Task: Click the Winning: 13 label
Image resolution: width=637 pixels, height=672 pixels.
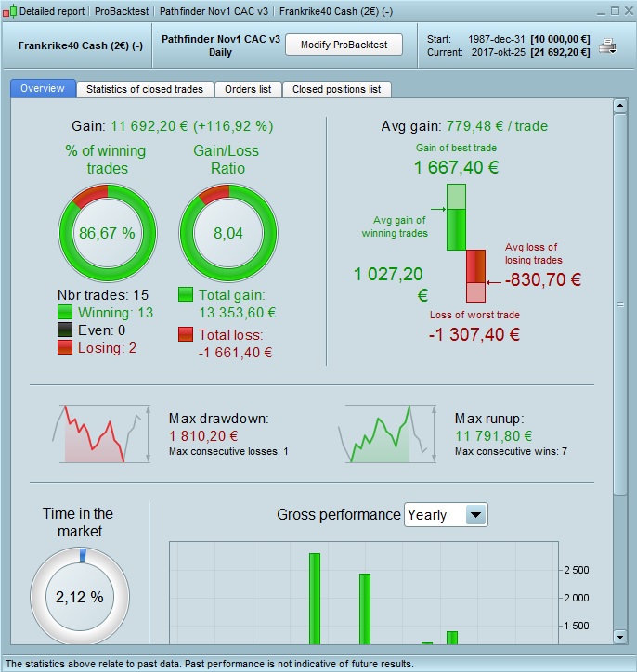Action: click(115, 313)
